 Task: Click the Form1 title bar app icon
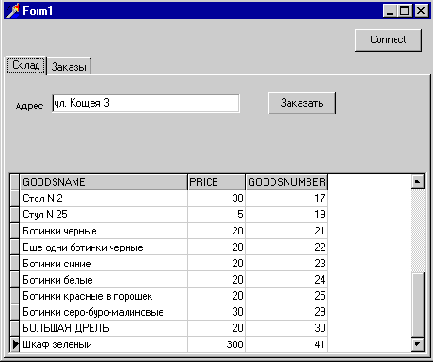pyautogui.click(x=13, y=11)
